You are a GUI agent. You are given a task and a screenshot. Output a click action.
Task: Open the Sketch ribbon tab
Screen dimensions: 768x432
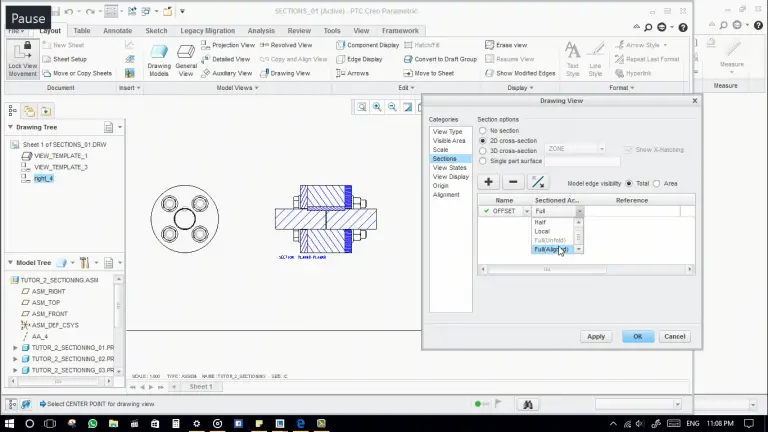pos(156,30)
